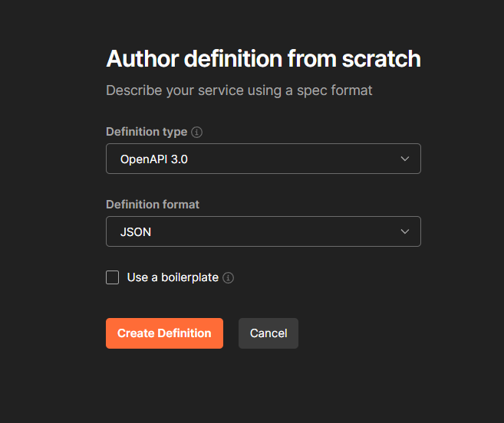
Task: Click the Create Definition button
Action: (165, 333)
